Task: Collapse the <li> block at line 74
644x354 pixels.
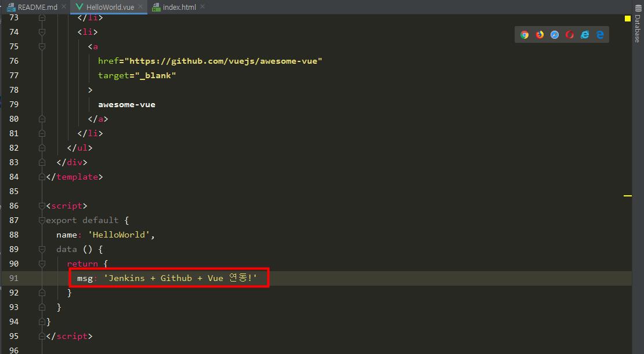Action: point(42,32)
